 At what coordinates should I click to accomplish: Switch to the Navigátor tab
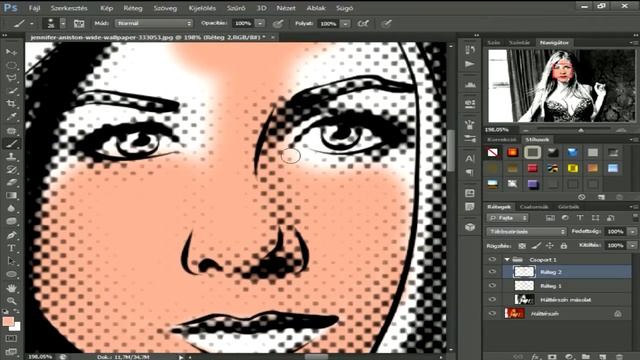tap(554, 42)
